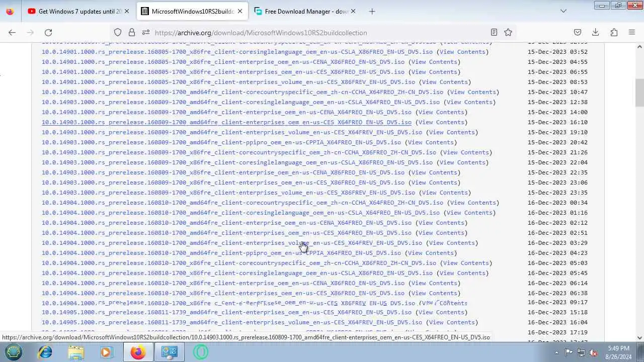This screenshot has height=362, width=644.
Task: Open 14903 amd64fre client-ppipro_oem ISO link
Action: [x=221, y=142]
